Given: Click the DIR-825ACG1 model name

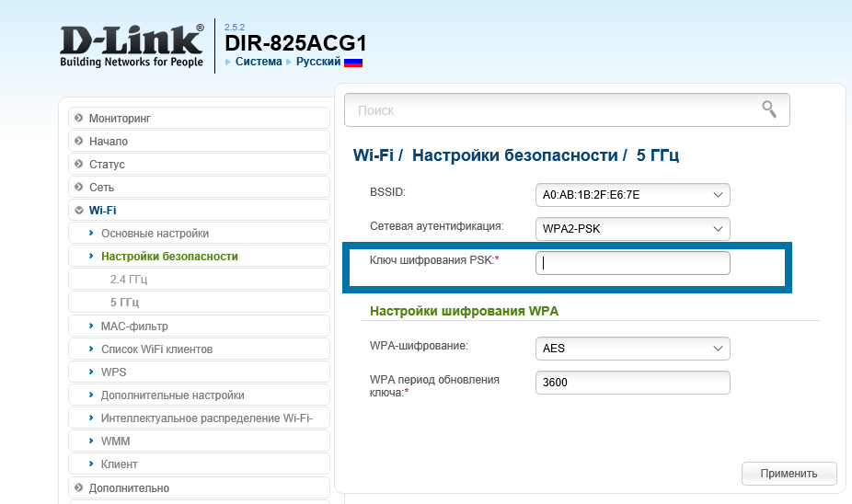Looking at the screenshot, I should pyautogui.click(x=295, y=43).
